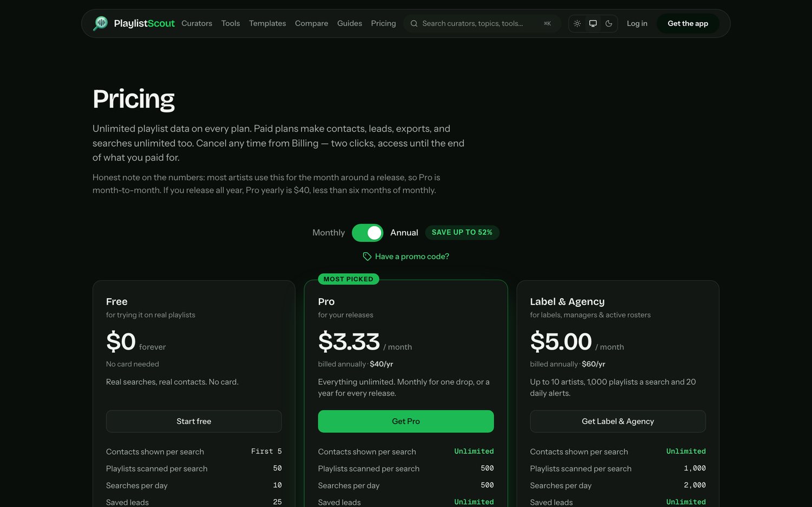Click '$40/yr' billed annually text
This screenshot has height=507, width=812.
(x=382, y=364)
